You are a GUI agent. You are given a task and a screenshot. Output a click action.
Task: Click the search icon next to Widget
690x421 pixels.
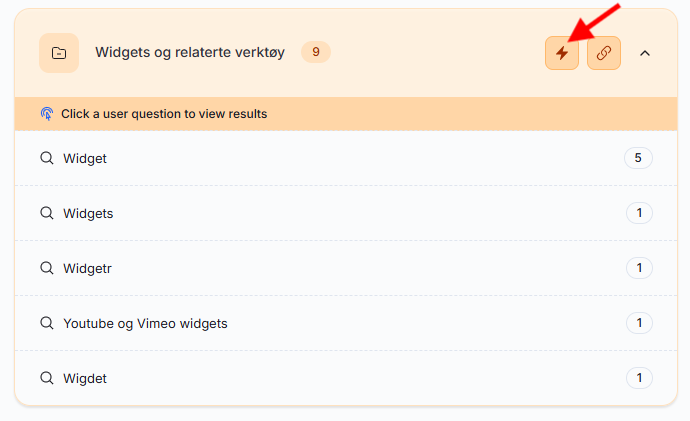[x=46, y=158]
